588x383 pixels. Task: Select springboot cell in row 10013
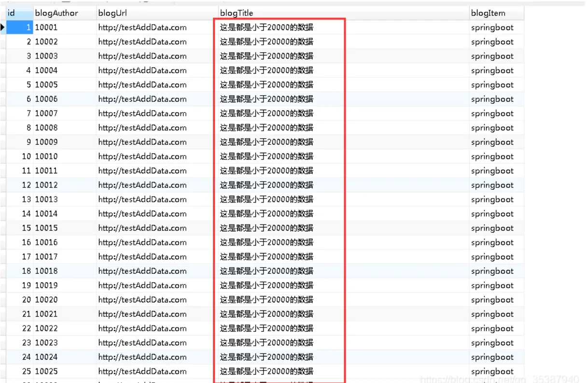(x=496, y=199)
